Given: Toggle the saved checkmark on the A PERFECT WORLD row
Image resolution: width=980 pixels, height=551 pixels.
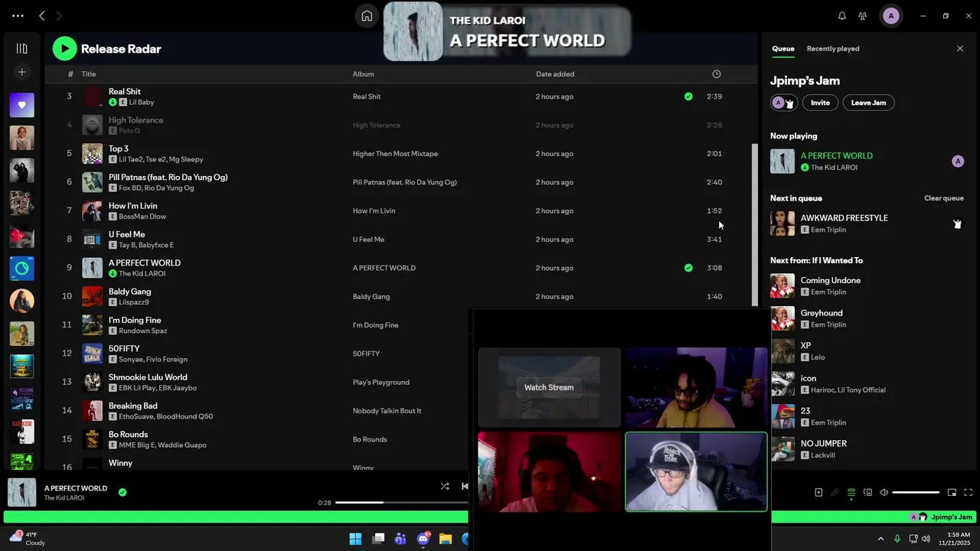Looking at the screenshot, I should point(688,268).
